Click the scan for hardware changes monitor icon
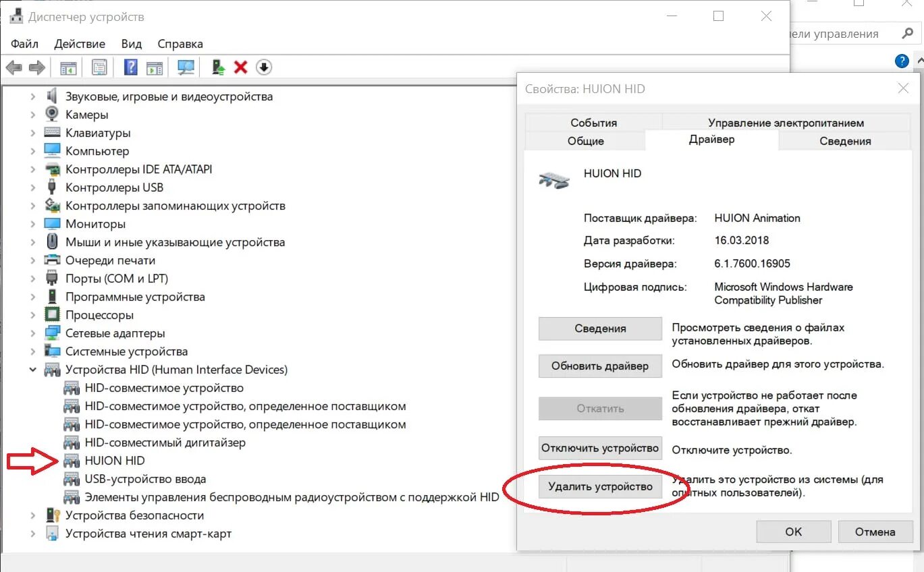The image size is (924, 572). point(186,67)
